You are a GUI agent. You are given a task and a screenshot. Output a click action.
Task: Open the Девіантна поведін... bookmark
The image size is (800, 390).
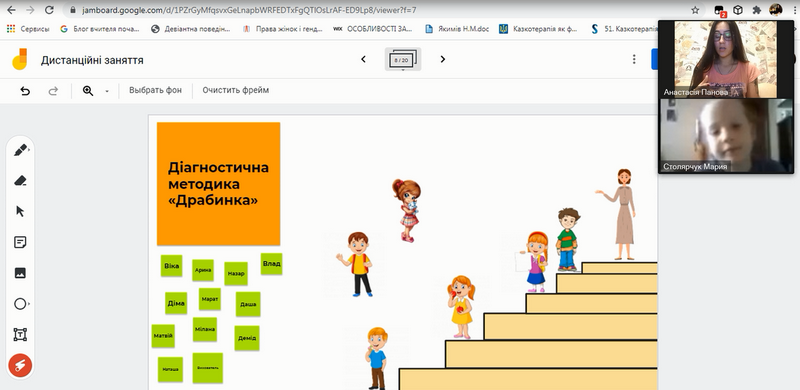coord(191,29)
